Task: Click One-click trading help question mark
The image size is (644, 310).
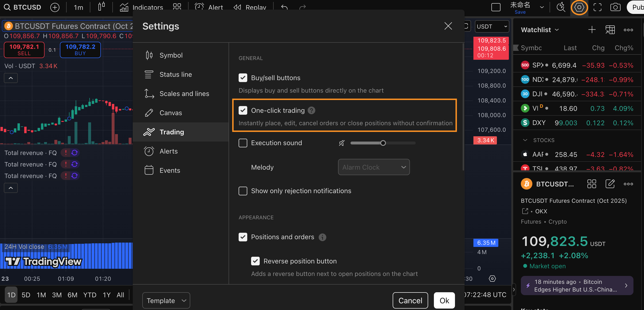Action: click(311, 110)
